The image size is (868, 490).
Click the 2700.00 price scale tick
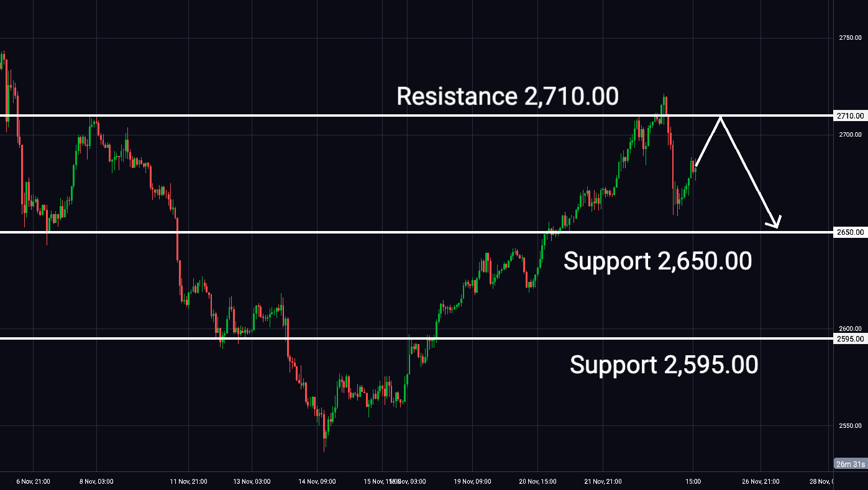pyautogui.click(x=850, y=135)
